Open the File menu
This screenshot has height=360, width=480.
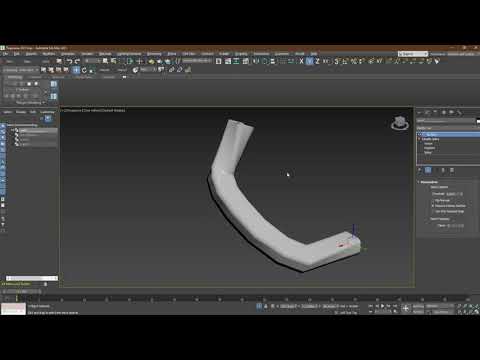(x=5, y=54)
